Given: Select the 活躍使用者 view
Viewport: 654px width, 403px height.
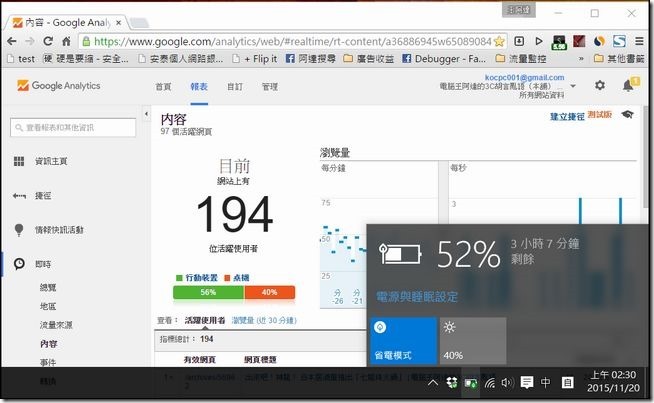Looking at the screenshot, I should (x=205, y=320).
